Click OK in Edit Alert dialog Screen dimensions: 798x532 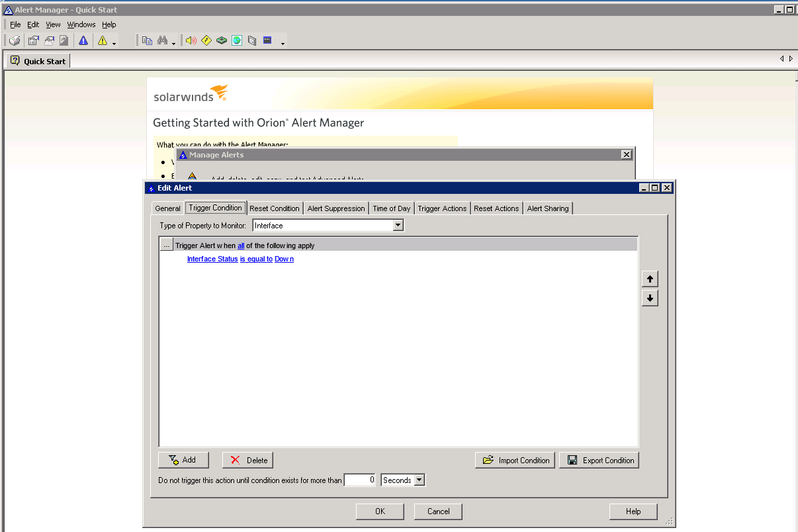380,511
